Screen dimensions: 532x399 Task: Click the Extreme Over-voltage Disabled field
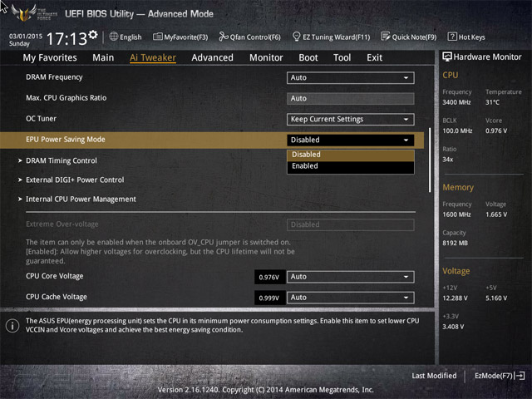[x=351, y=224]
